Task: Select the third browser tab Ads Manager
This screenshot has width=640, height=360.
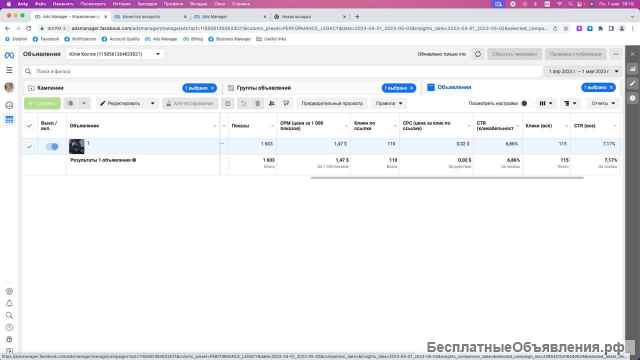Action: click(230, 17)
